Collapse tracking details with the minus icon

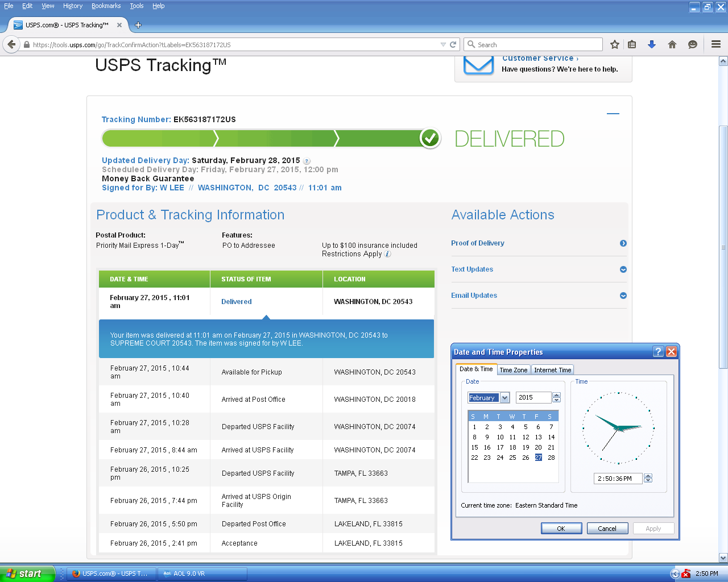613,114
